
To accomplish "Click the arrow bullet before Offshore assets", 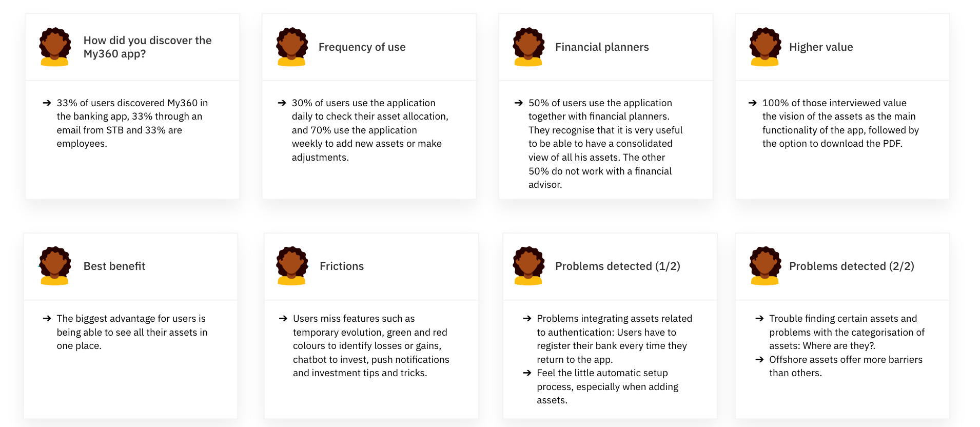I will 759,359.
